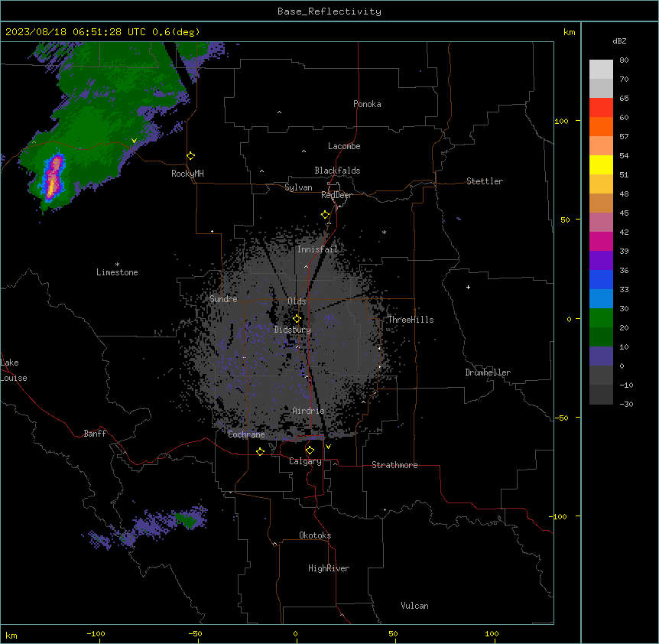Viewport: 659px width, 644px height.
Task: Select the Okotoks town label
Action: 315,535
